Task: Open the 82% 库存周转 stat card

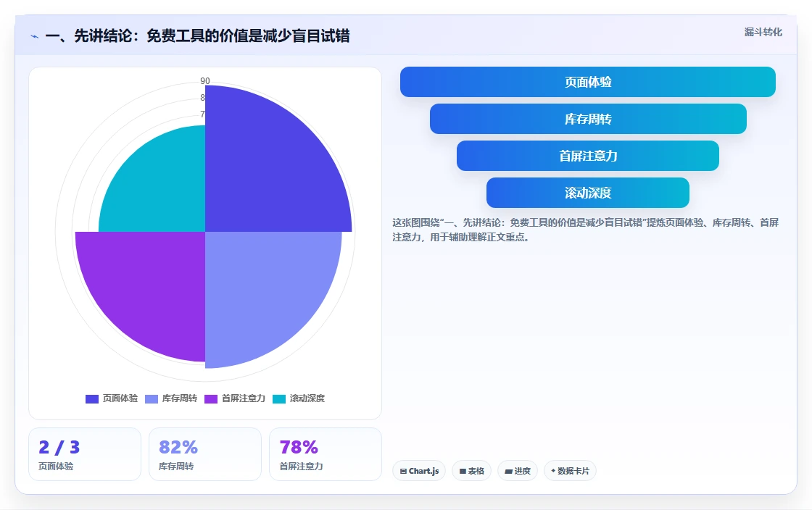Action: point(205,454)
